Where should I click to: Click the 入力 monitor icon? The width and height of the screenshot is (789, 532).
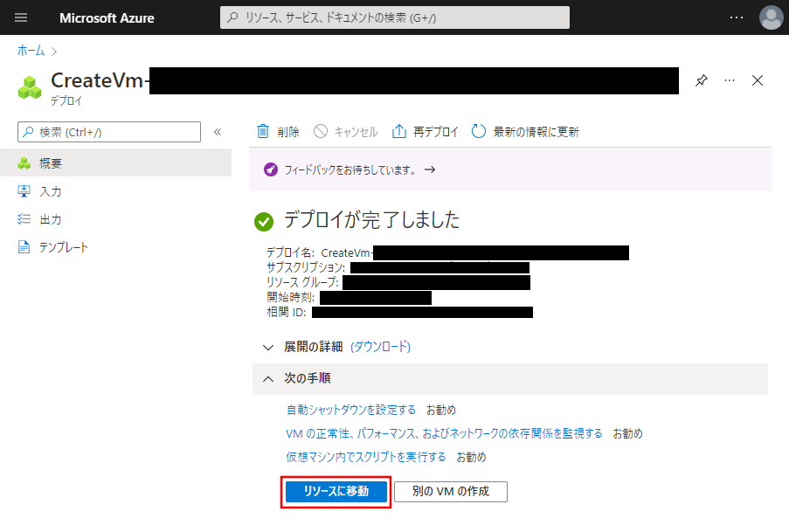click(x=24, y=190)
